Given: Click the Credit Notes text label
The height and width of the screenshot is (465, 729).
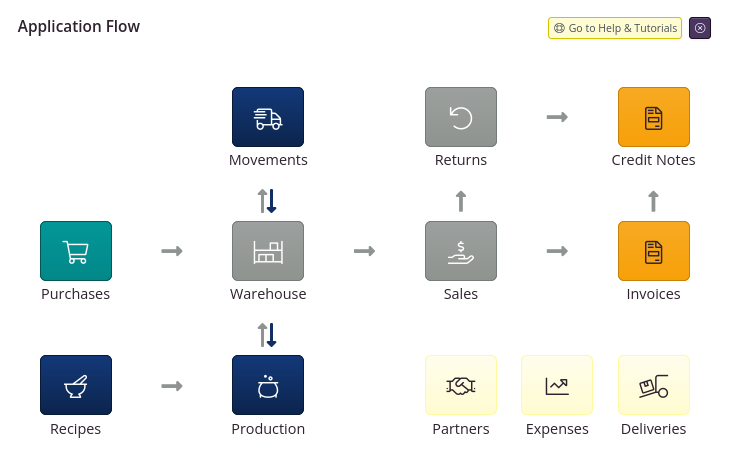Looking at the screenshot, I should [x=653, y=160].
